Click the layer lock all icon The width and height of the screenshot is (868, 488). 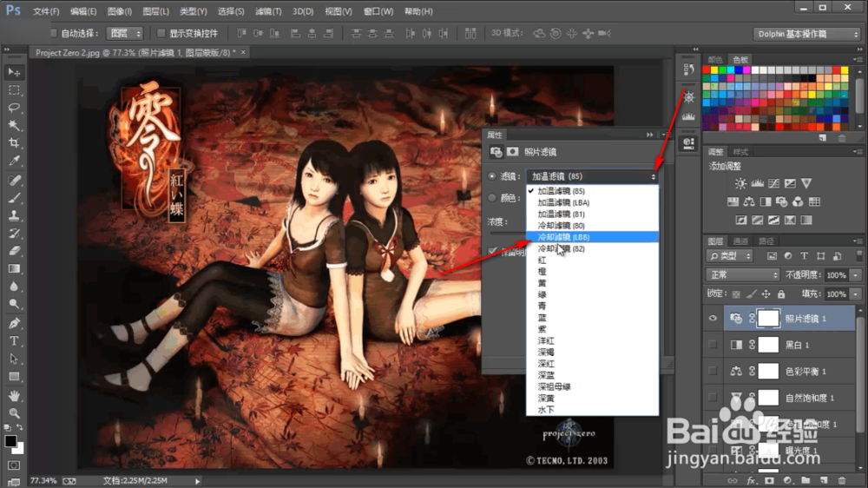tap(781, 294)
